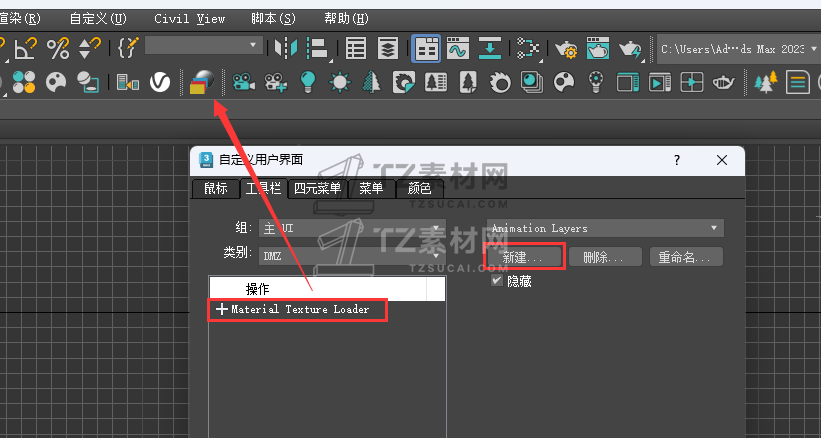Click the play-in-frame render icon
Viewport: 821px width, 438px height.
click(660, 82)
